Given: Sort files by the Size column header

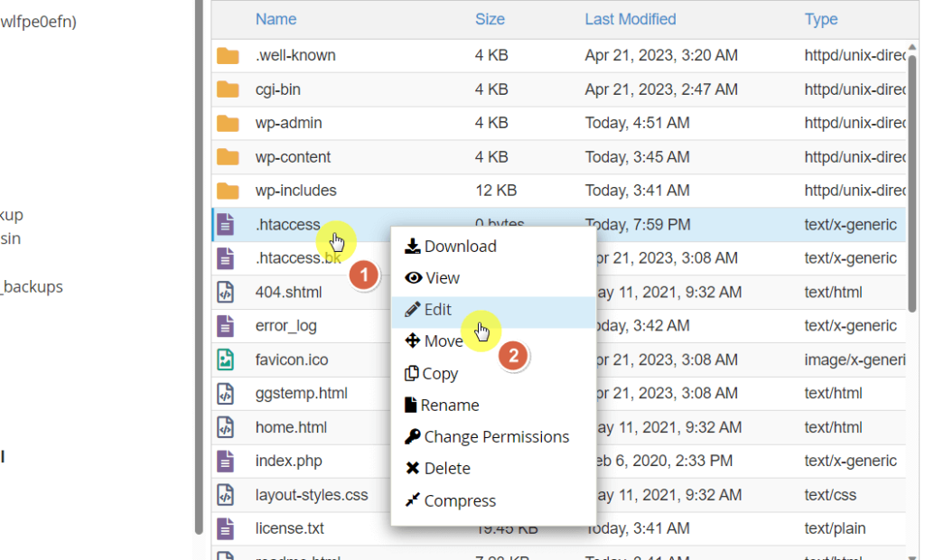Looking at the screenshot, I should pyautogui.click(x=490, y=20).
